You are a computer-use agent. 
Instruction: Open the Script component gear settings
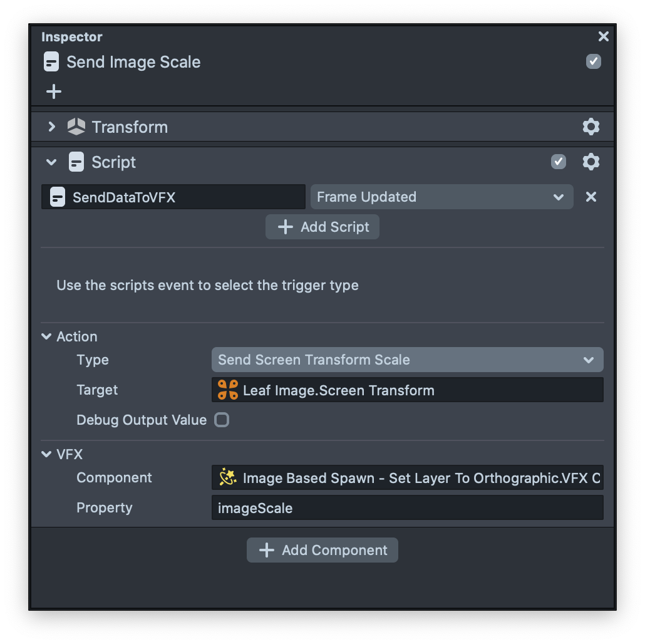coord(591,162)
